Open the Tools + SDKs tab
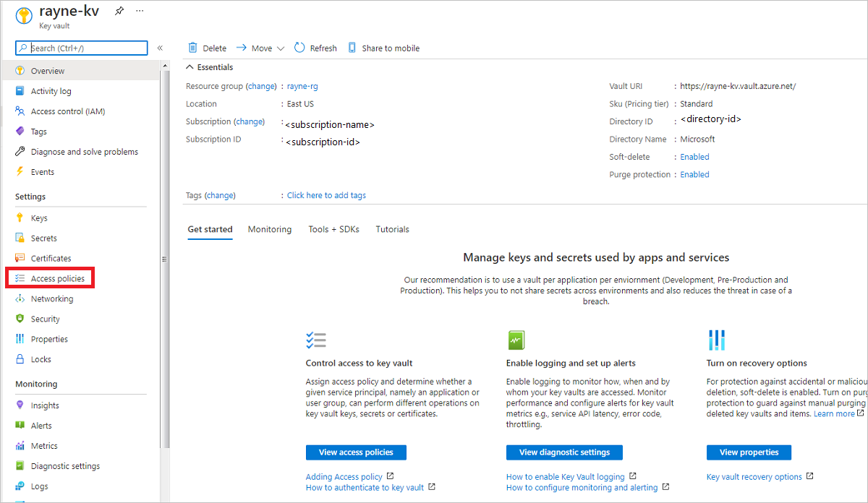 pos(333,229)
